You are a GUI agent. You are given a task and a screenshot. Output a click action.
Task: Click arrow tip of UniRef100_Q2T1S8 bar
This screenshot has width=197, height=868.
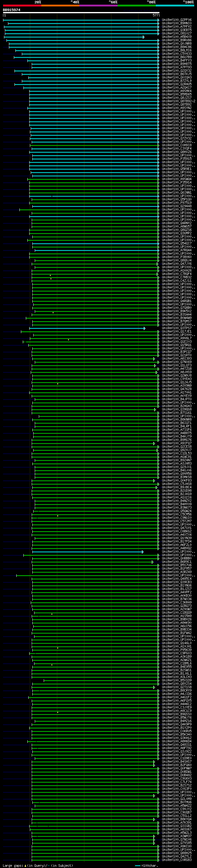tap(154, 687)
